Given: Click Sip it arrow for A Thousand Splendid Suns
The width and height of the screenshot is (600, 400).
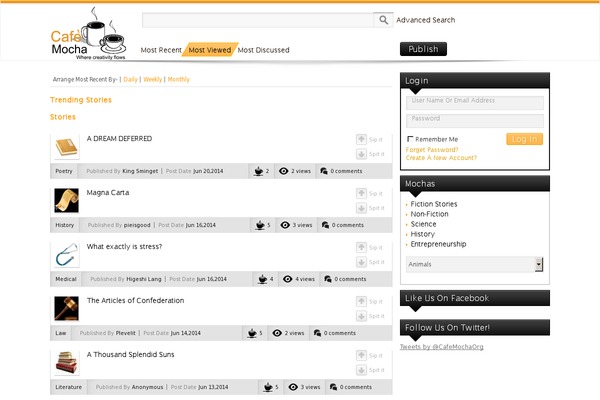Looking at the screenshot, I should 361,355.
